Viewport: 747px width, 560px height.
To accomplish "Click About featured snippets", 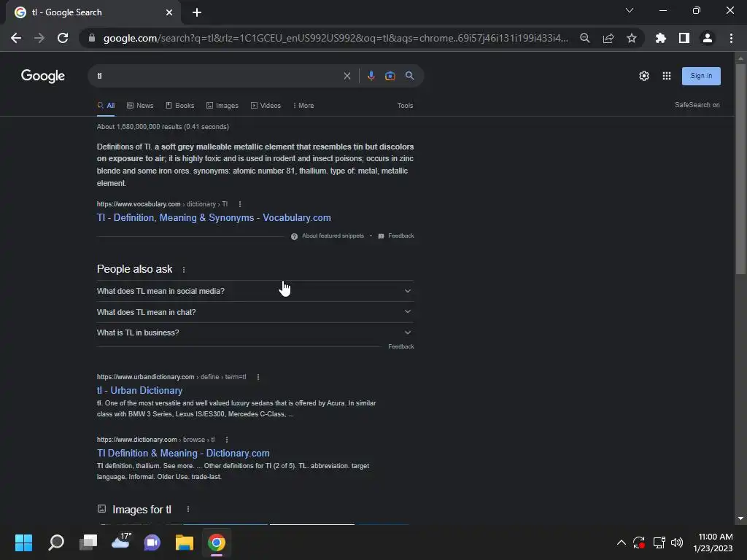I will pos(333,236).
